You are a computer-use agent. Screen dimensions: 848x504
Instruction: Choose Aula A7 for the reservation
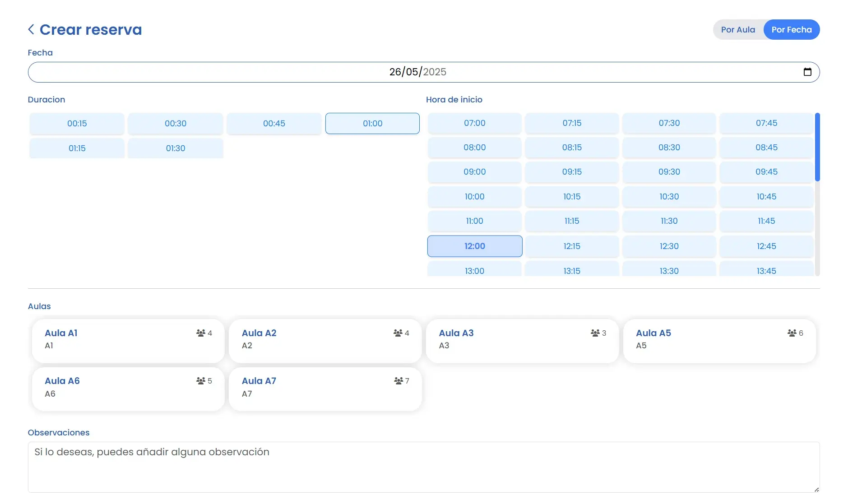(325, 388)
